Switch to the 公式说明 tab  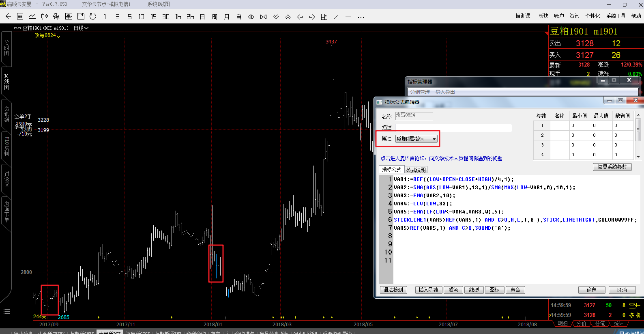416,170
